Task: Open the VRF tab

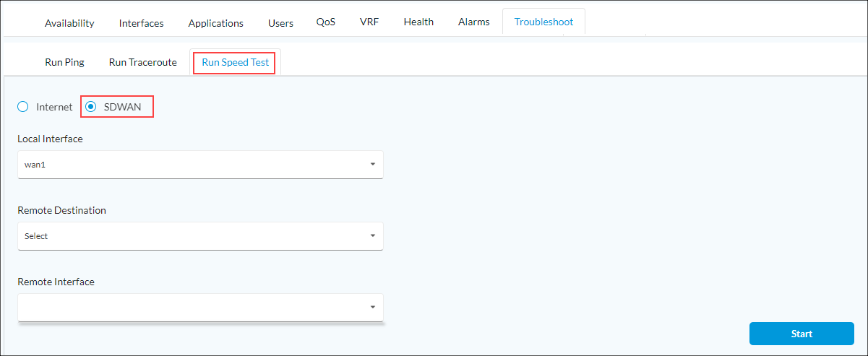Action: [369, 22]
